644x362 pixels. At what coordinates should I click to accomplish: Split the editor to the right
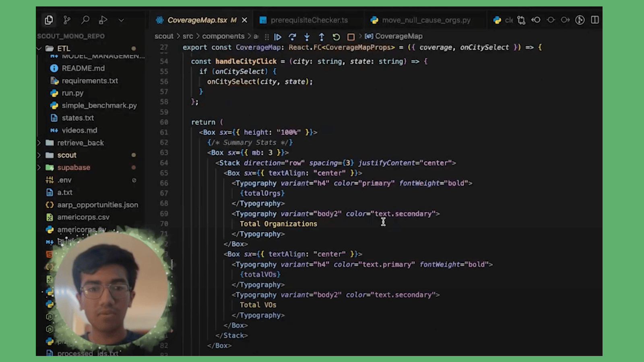click(594, 20)
